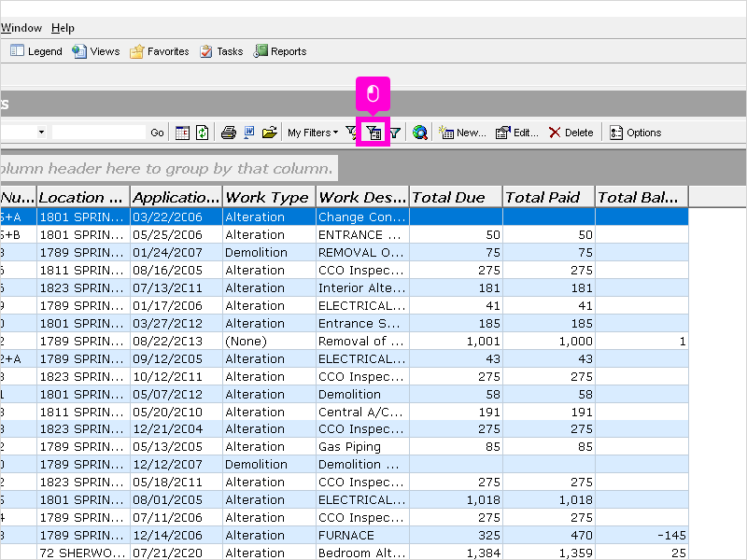
Task: Sort by the Location column header
Action: [83, 197]
